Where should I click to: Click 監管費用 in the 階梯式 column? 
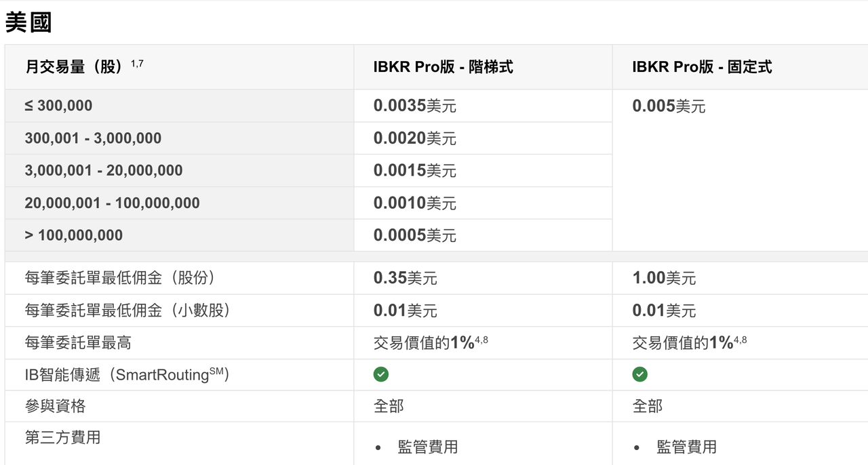click(x=428, y=447)
